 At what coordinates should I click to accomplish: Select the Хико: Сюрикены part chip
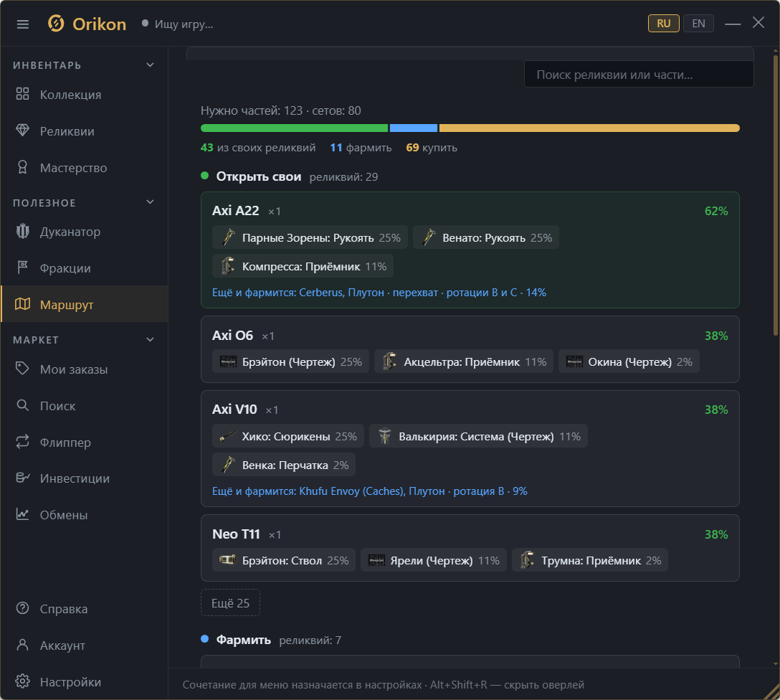point(288,436)
